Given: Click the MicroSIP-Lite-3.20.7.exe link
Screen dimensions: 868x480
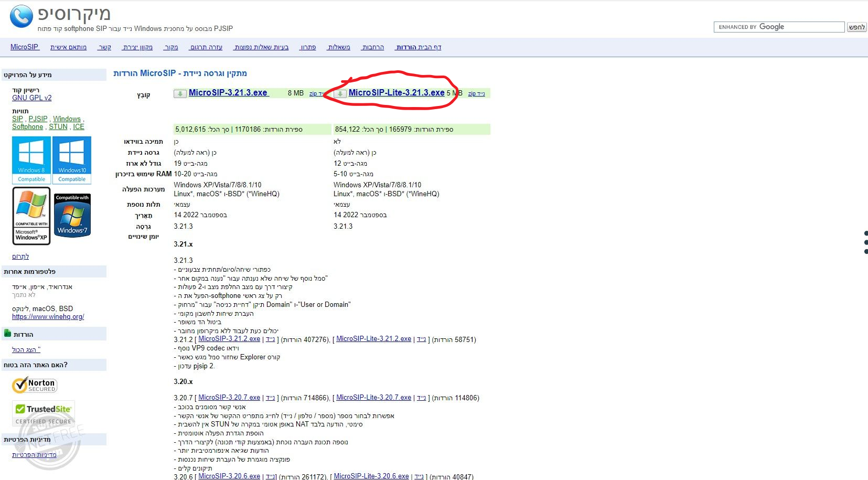Looking at the screenshot, I should [x=373, y=398].
